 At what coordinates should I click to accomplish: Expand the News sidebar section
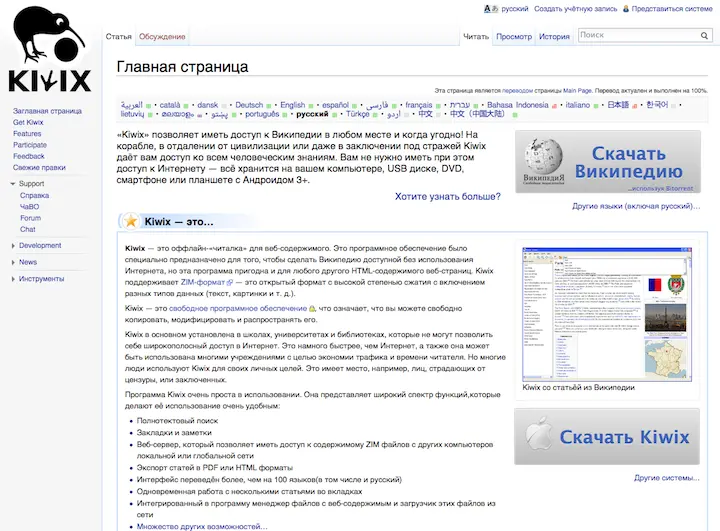13,262
